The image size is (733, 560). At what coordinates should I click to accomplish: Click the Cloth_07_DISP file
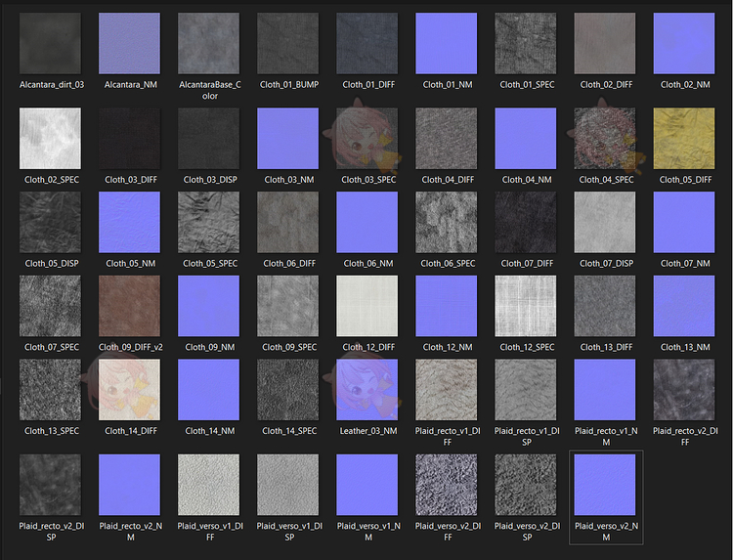(x=605, y=222)
